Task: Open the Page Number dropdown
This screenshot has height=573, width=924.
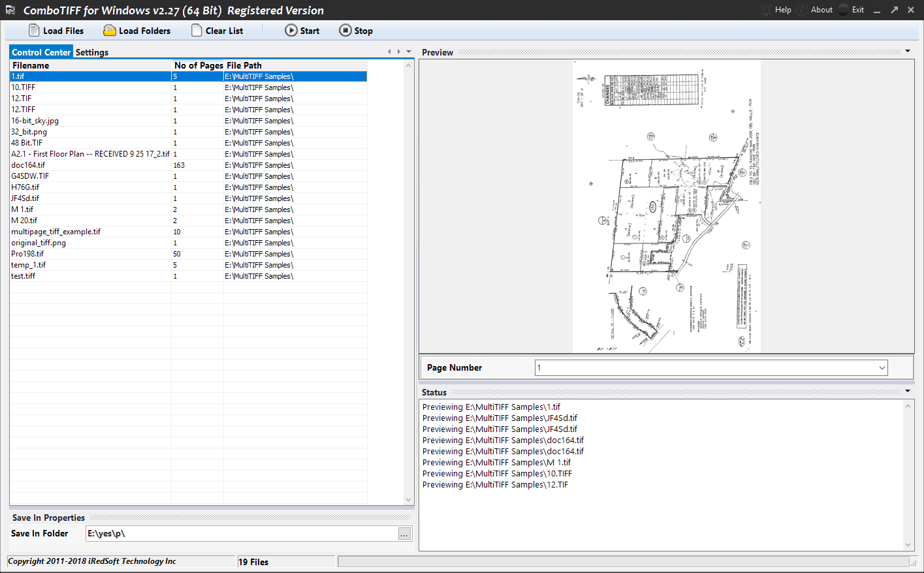Action: (x=882, y=368)
